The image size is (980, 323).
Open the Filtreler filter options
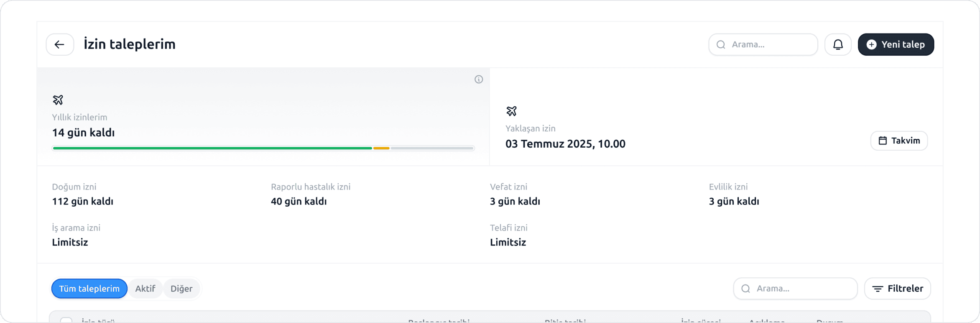click(897, 289)
